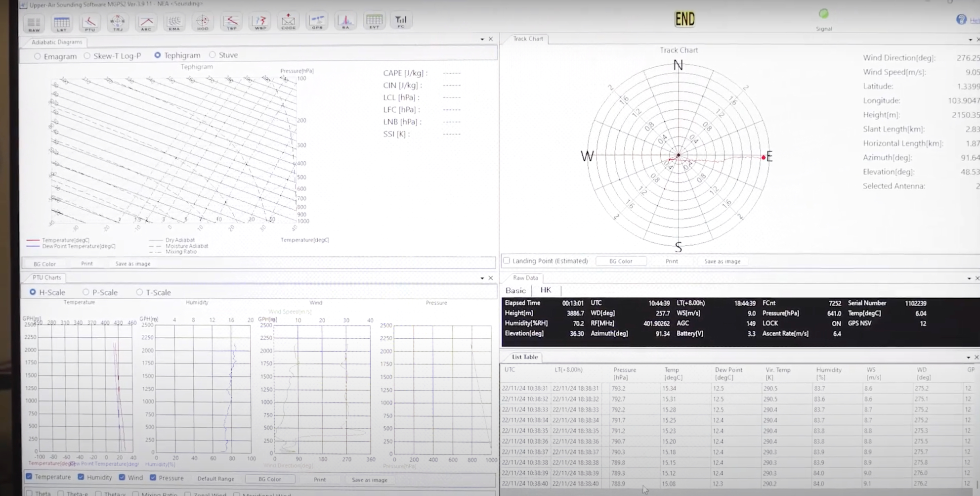Open the WSP wind profile icon
Screen dimensions: 980x496
[260, 22]
